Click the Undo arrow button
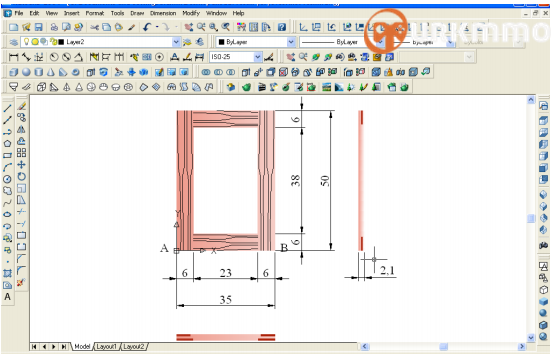Screen dimensions: 554x361 pyautogui.click(x=148, y=27)
